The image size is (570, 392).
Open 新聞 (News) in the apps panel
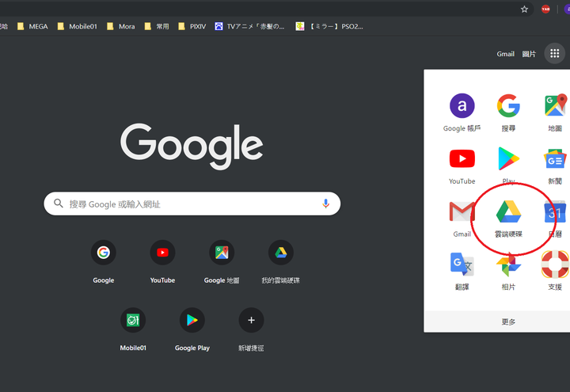(x=555, y=166)
